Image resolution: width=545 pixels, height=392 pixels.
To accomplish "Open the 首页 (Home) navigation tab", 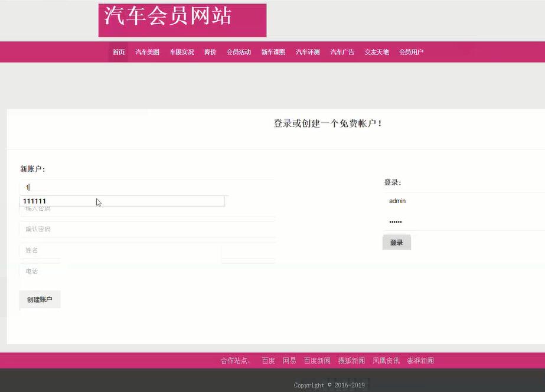I will 118,52.
